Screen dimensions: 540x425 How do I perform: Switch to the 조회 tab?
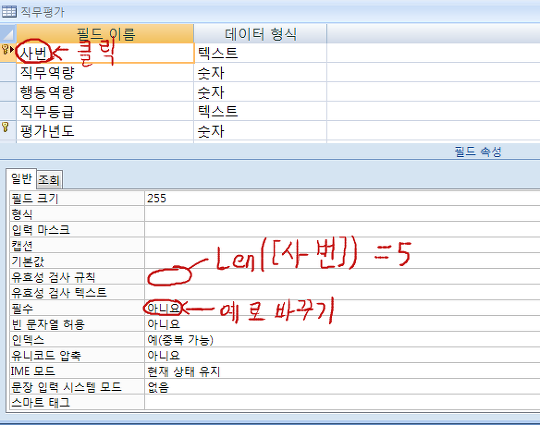pyautogui.click(x=49, y=179)
